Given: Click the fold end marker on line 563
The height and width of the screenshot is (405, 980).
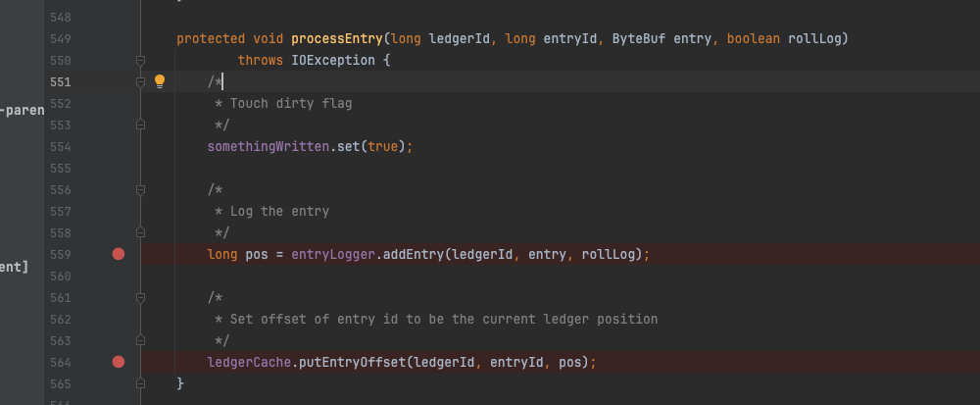Looking at the screenshot, I should [x=140, y=340].
